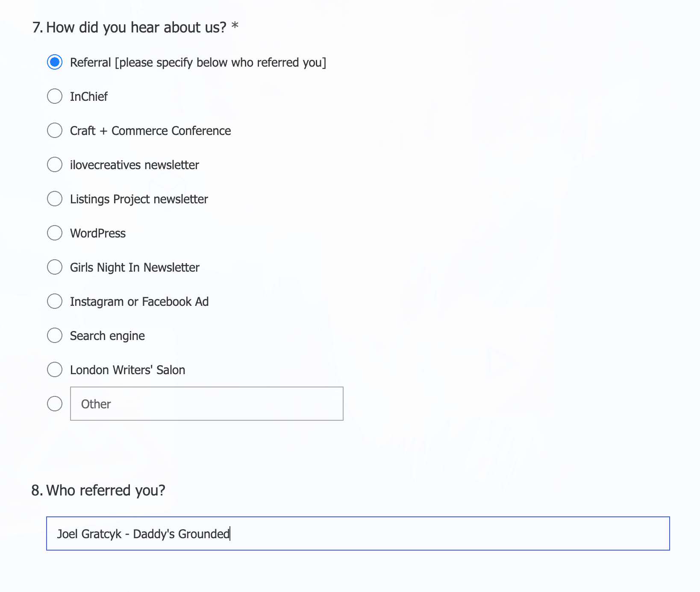This screenshot has width=700, height=592.
Task: Click the required asterisk next to question 7
Action: click(x=234, y=26)
